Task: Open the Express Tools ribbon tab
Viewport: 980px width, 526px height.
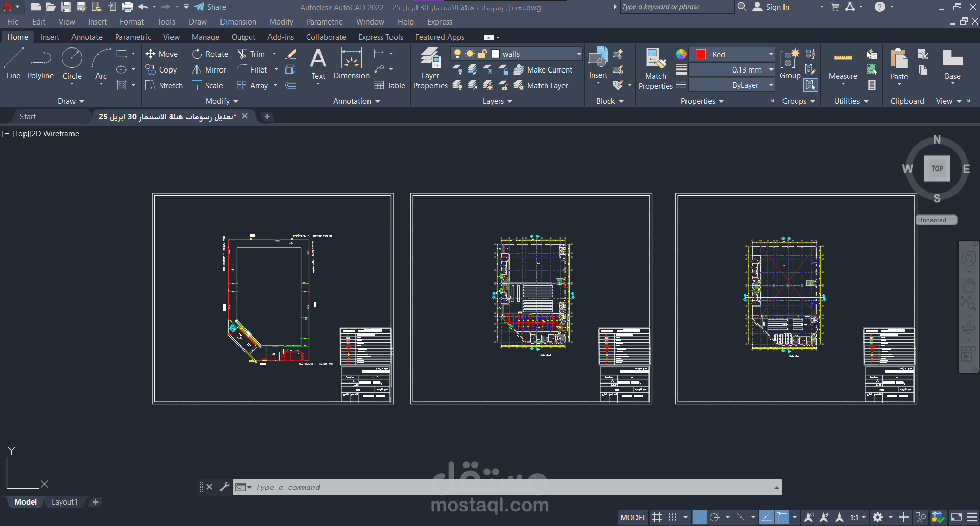Action: 381,37
